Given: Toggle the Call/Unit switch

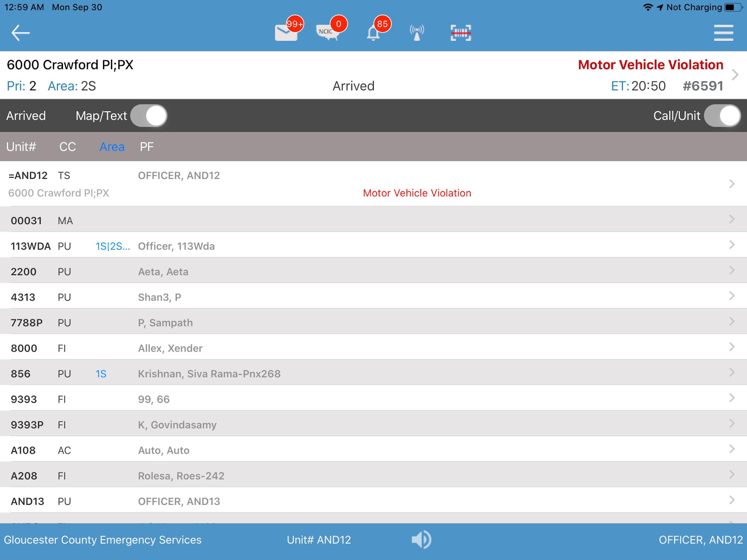Looking at the screenshot, I should pyautogui.click(x=722, y=116).
